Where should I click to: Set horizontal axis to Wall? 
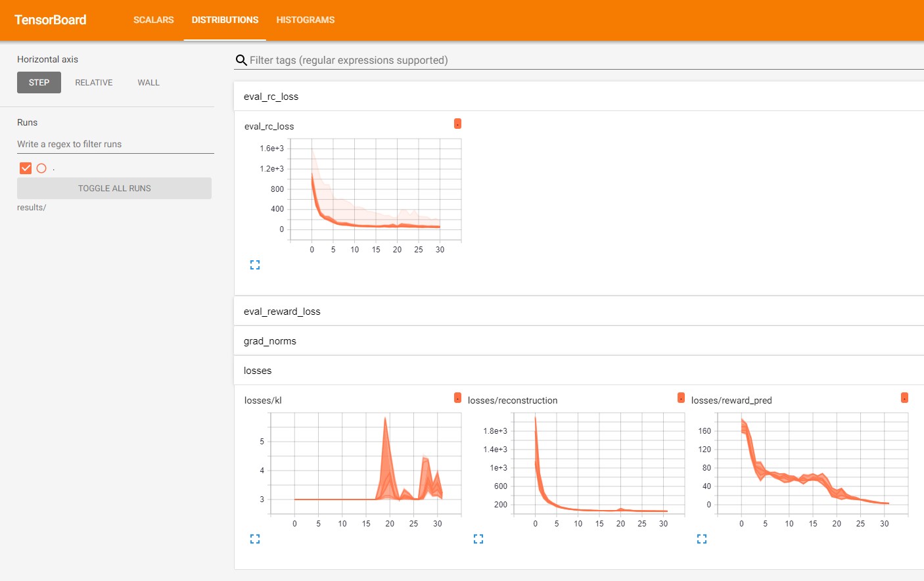coord(149,82)
